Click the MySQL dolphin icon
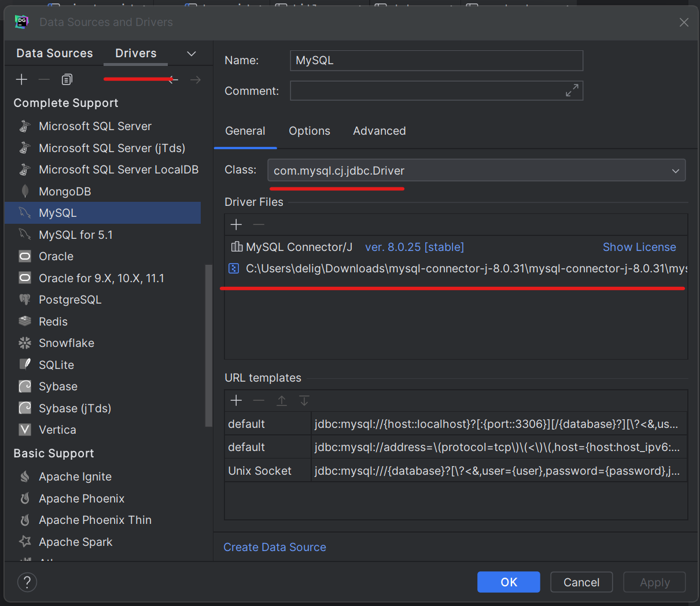The image size is (700, 606). click(25, 213)
